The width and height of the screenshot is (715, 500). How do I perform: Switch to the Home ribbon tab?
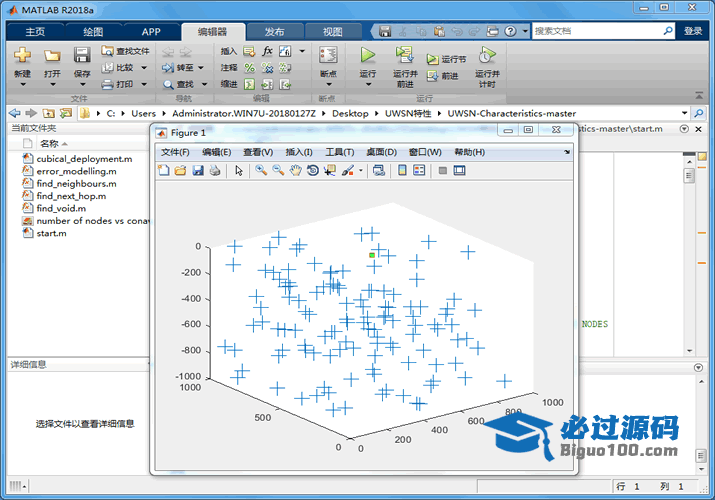point(35,31)
